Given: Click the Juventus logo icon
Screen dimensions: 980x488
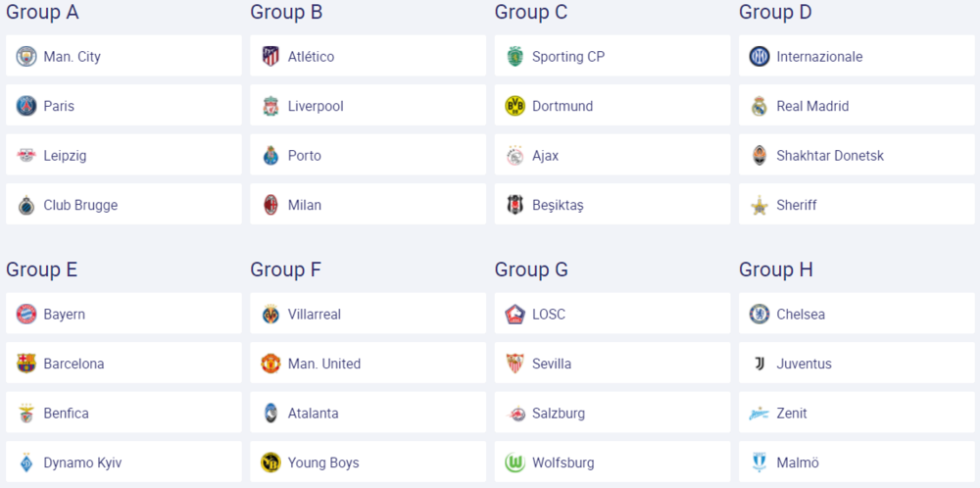Looking at the screenshot, I should (x=759, y=364).
